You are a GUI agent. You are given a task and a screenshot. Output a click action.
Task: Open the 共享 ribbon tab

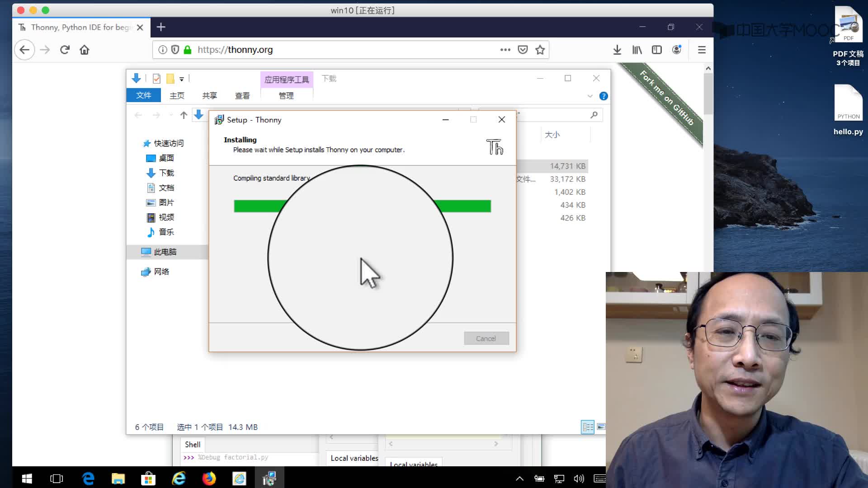(209, 95)
